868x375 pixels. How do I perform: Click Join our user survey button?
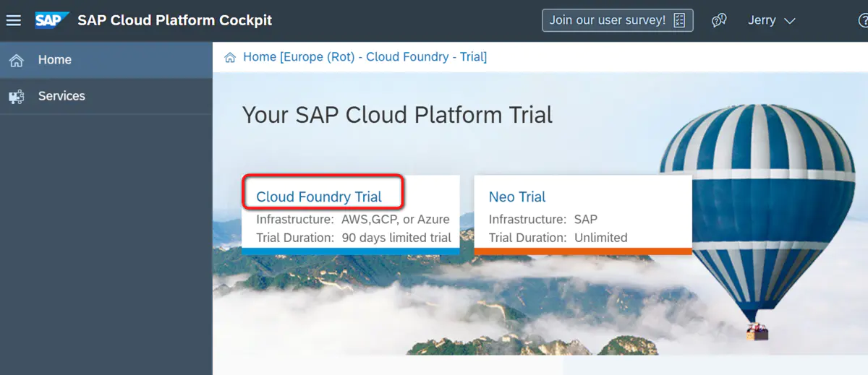point(618,20)
